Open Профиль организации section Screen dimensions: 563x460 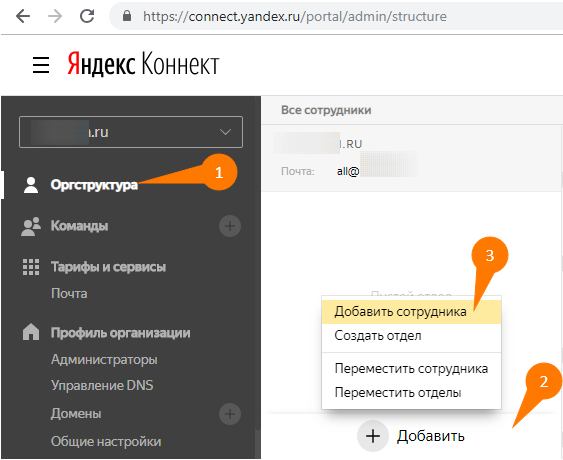pyautogui.click(x=121, y=333)
